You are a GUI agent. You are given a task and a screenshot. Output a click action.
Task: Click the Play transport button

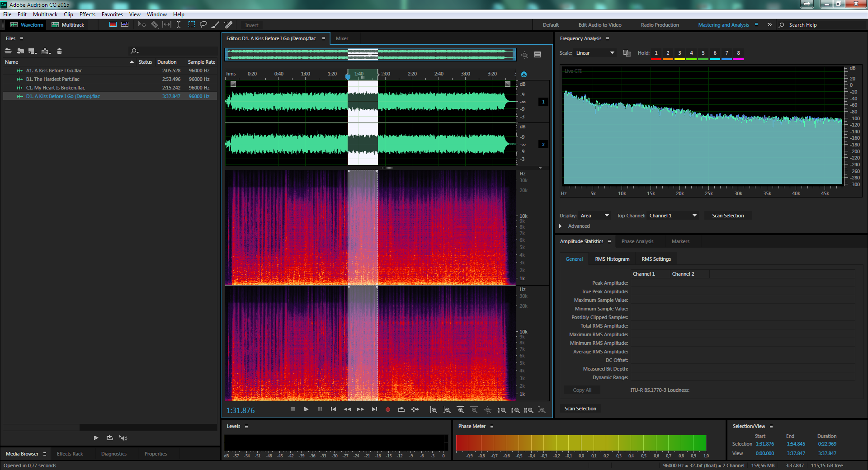pyautogui.click(x=306, y=409)
